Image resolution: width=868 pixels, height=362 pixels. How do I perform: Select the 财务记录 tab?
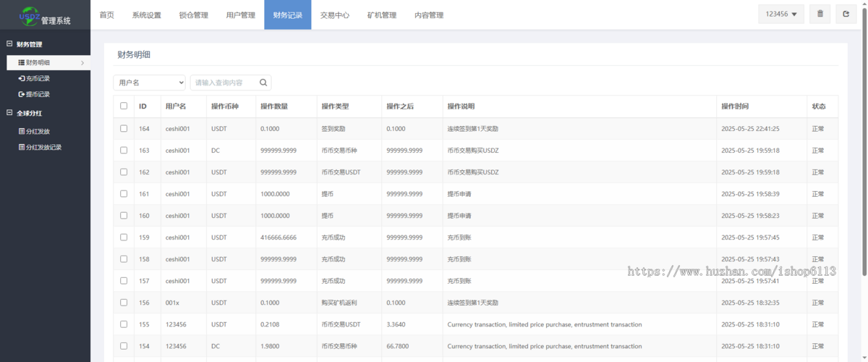(288, 14)
